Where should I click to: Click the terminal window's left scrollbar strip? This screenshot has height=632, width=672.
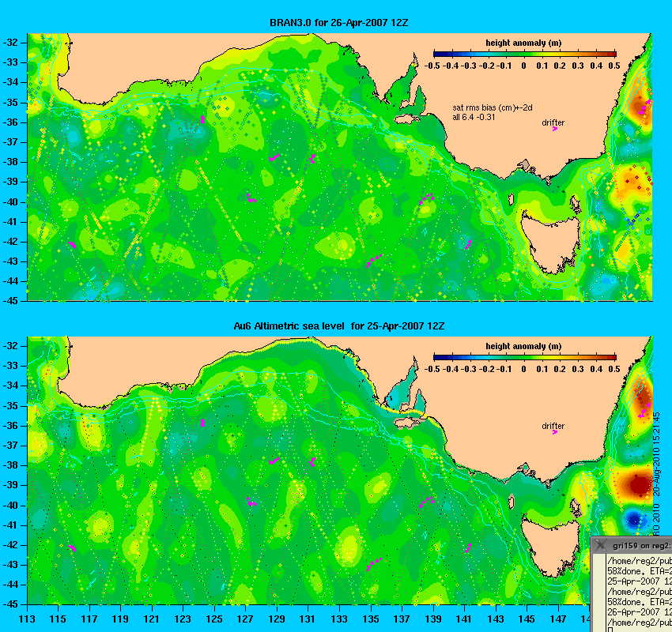tap(598, 592)
